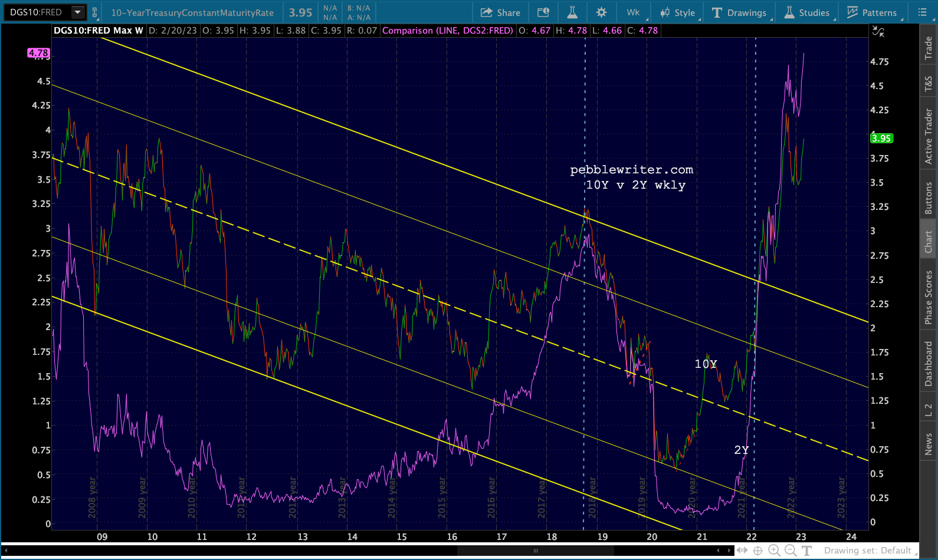Click the scroll right arrow on time axis
Screen dimensions: 938x560
point(729,551)
